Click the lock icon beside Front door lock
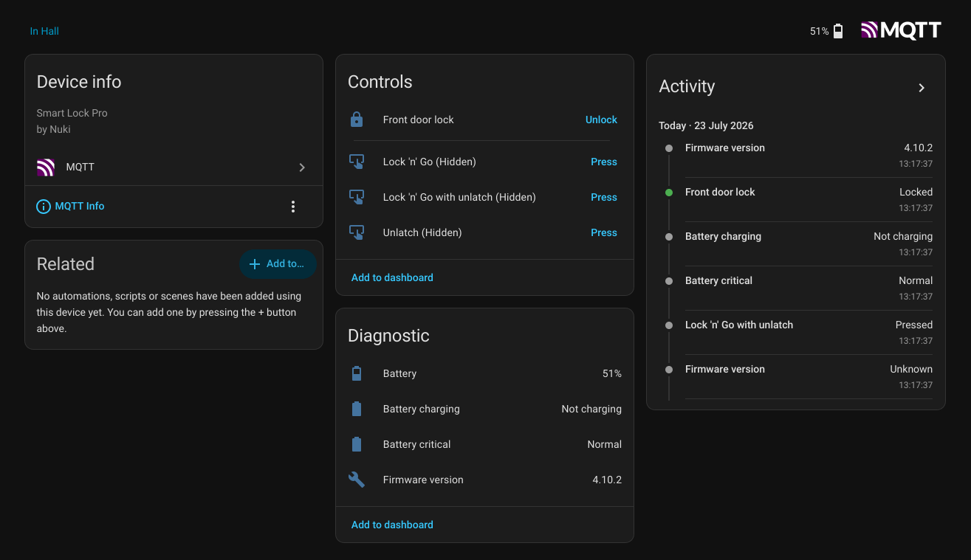The width and height of the screenshot is (971, 560). click(x=357, y=120)
